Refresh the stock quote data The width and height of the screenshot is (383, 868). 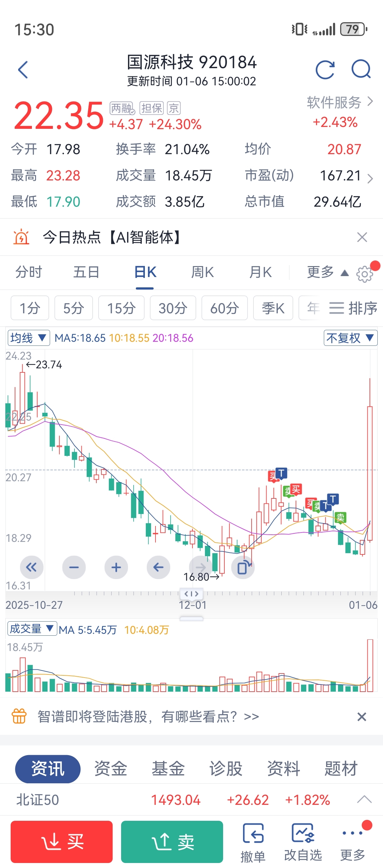tap(325, 70)
